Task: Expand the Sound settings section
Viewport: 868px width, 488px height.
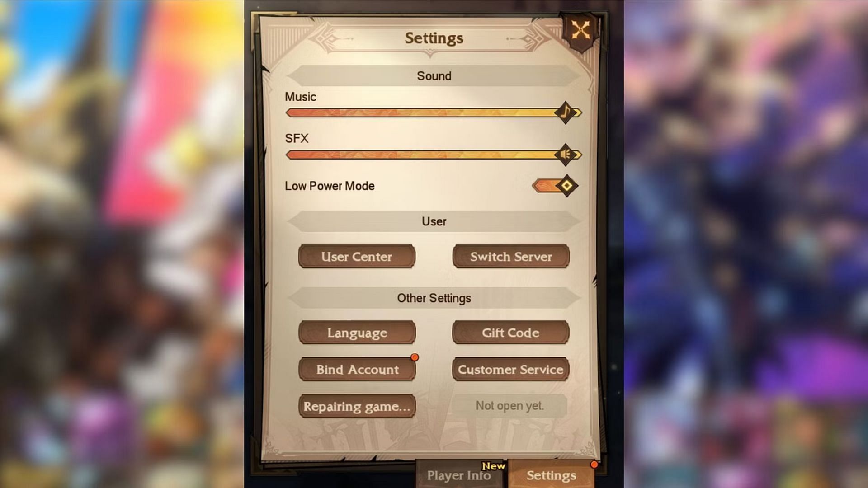Action: [434, 75]
